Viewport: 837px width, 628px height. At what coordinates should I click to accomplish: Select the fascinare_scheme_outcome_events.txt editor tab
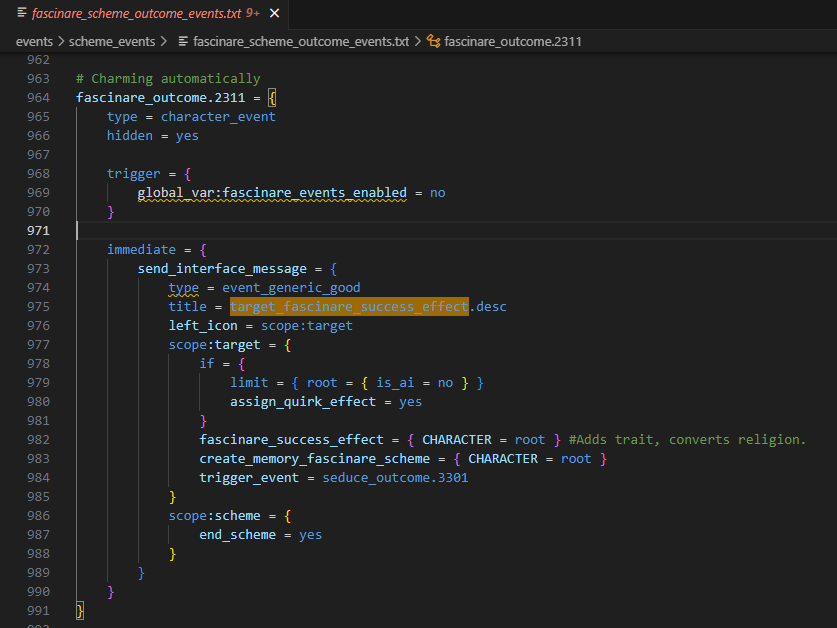click(x=145, y=14)
